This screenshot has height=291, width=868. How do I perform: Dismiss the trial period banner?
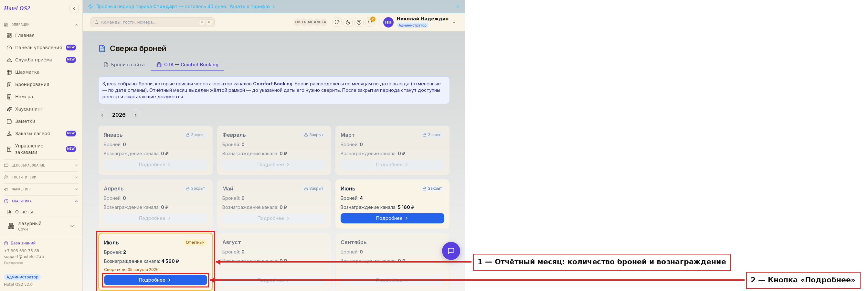point(458,6)
